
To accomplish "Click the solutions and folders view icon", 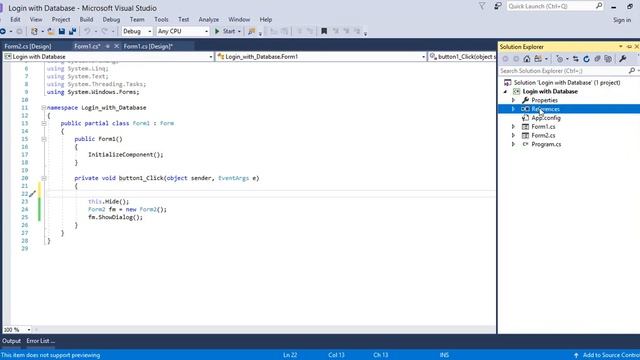I will 538,59.
